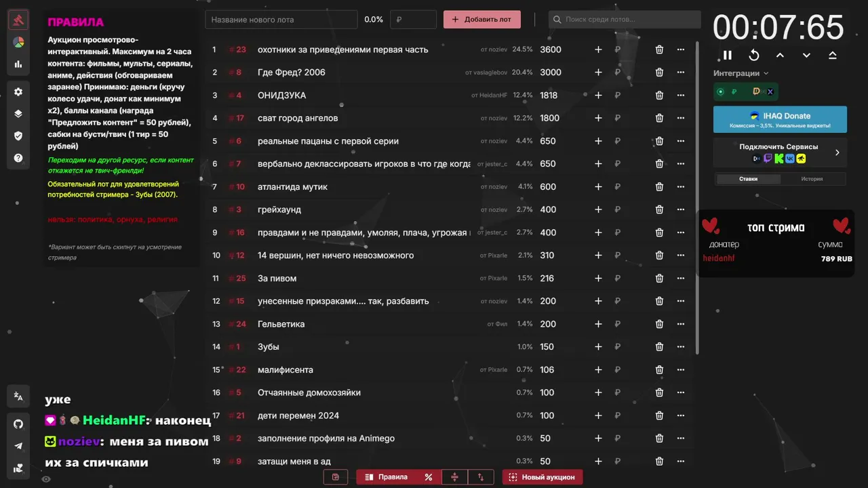868x488 pixels.
Task: Open more options for 'Отчаянные домохозяйки' lot
Action: (x=681, y=392)
